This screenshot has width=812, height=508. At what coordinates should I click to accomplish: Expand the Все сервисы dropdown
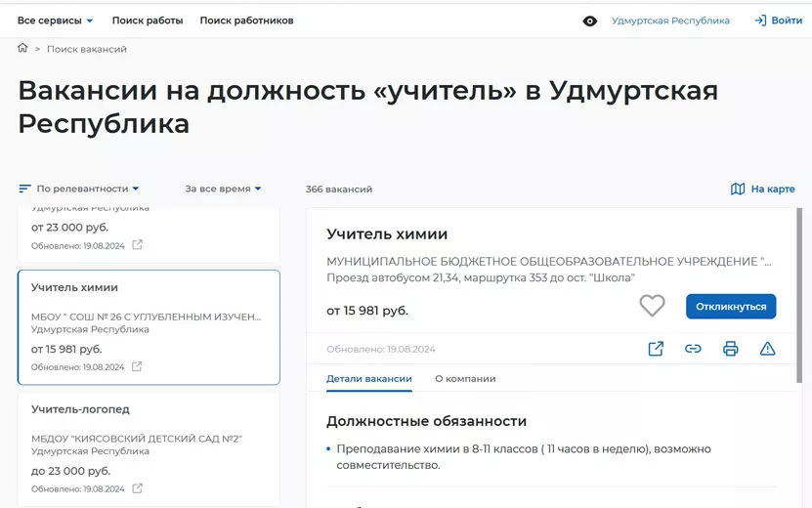(55, 21)
